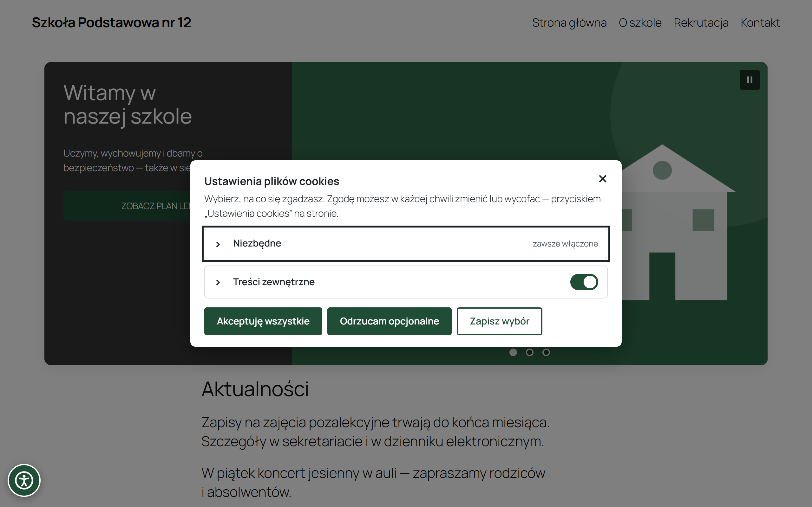812x507 pixels.
Task: Click the Niezbędne category label
Action: click(257, 243)
